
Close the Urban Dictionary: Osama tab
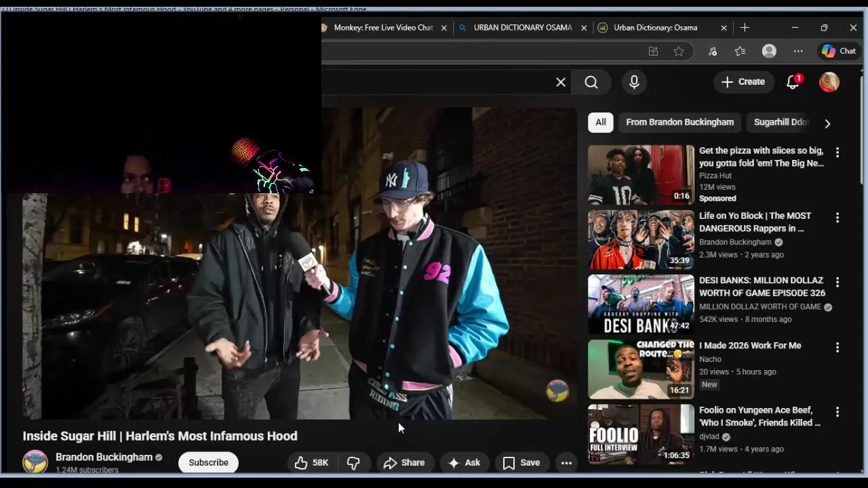coord(724,28)
